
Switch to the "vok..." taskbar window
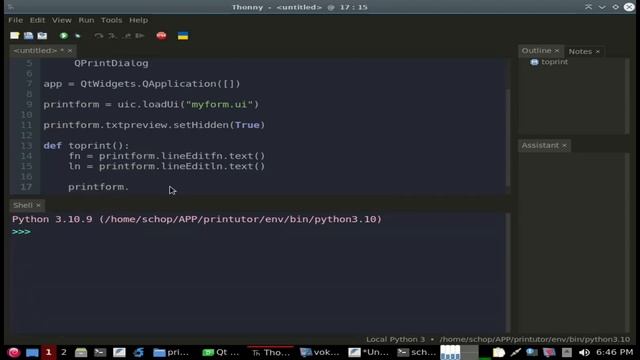point(319,352)
